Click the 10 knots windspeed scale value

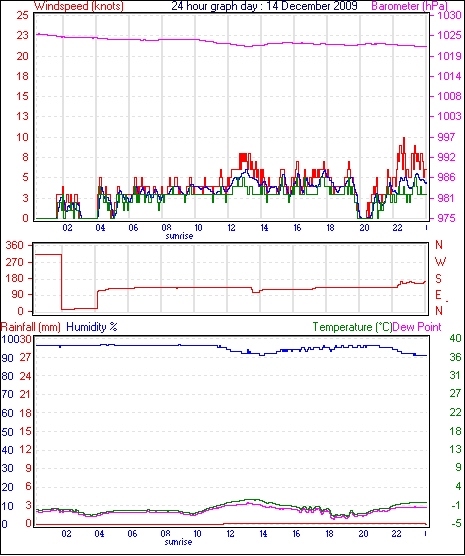pyautogui.click(x=23, y=137)
